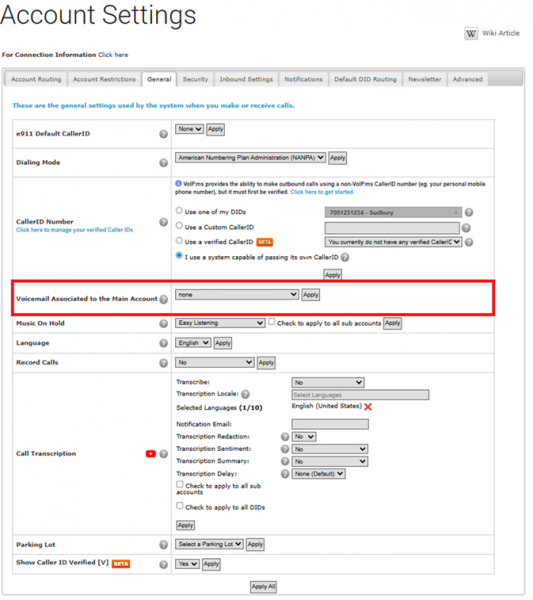Screen dimensions: 533x600
Task: Switch to the Security tab
Action: tap(196, 80)
